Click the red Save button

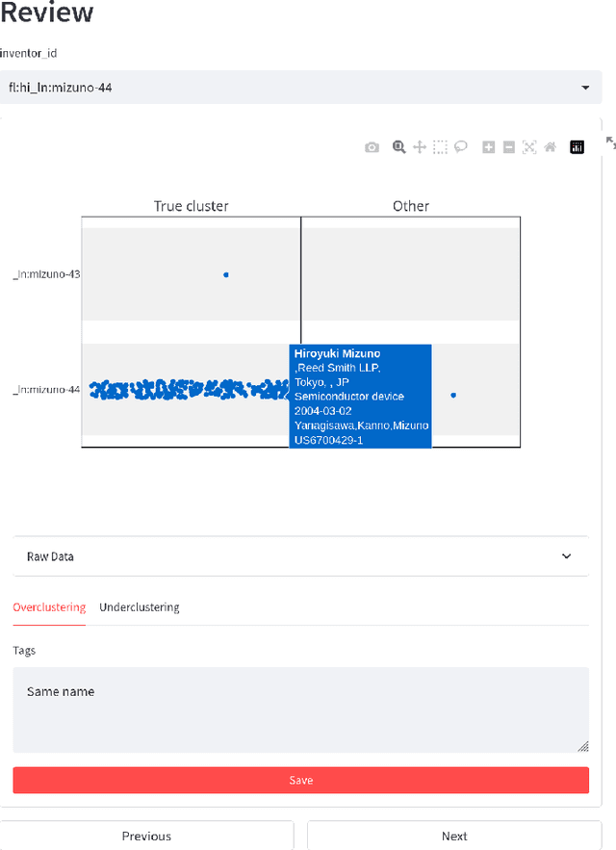coord(300,780)
